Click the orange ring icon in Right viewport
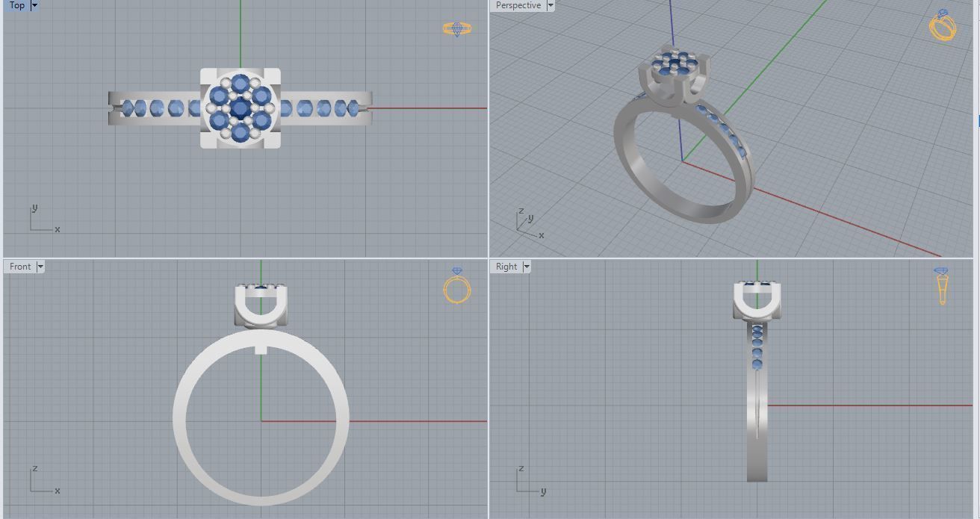 [942, 286]
